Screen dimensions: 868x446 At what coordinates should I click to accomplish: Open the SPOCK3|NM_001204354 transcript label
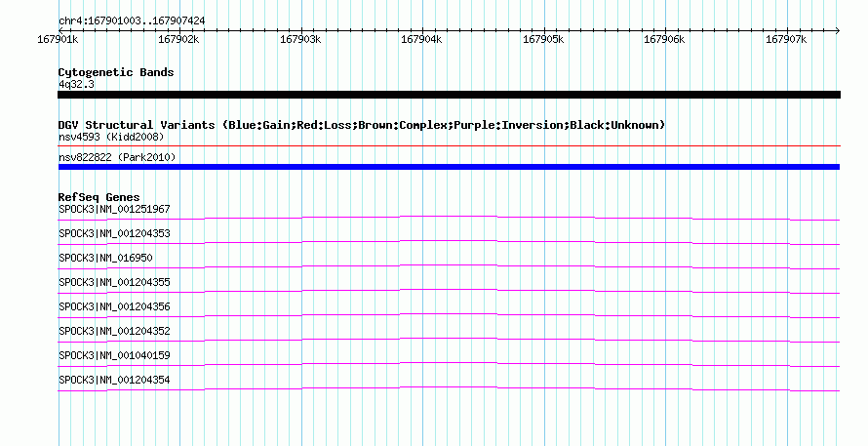(114, 380)
